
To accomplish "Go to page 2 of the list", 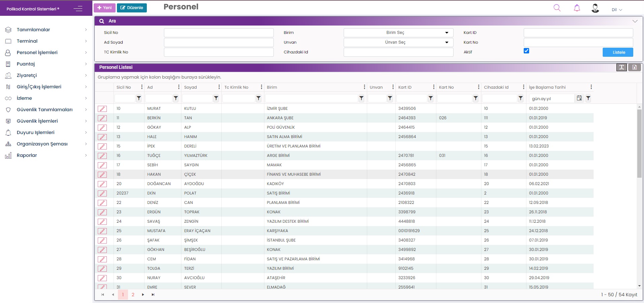I will (x=133, y=295).
